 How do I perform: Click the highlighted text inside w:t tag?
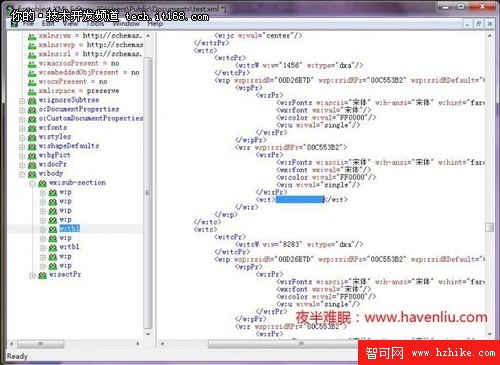coord(299,199)
